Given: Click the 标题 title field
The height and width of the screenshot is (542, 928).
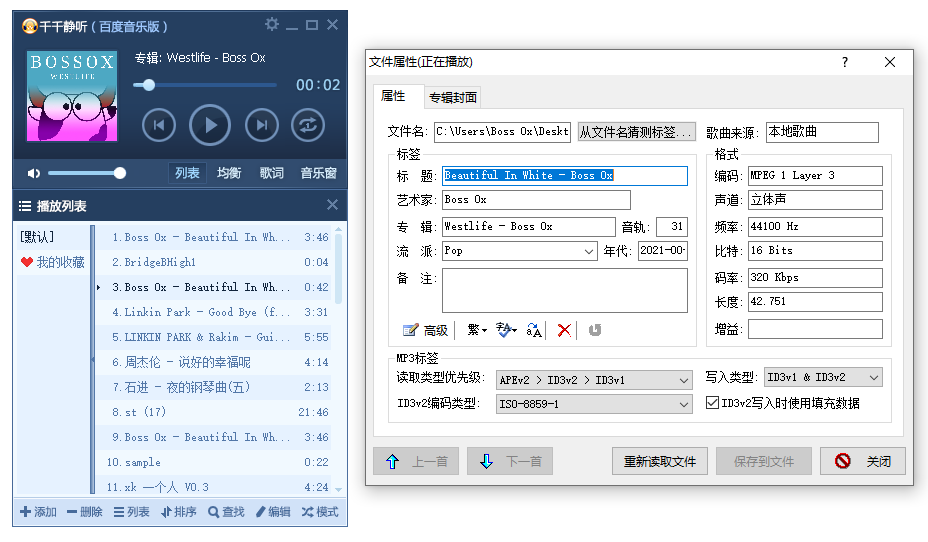Looking at the screenshot, I should (565, 175).
